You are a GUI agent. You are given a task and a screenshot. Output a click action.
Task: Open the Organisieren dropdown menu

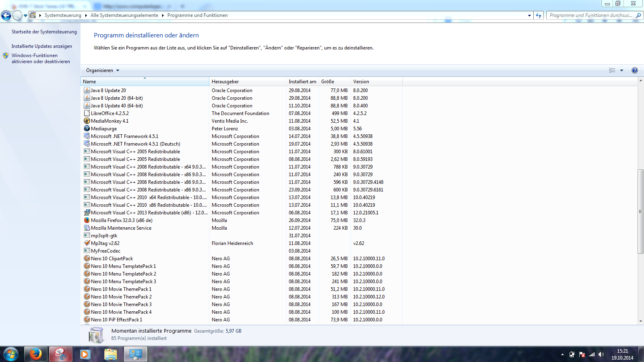[103, 70]
